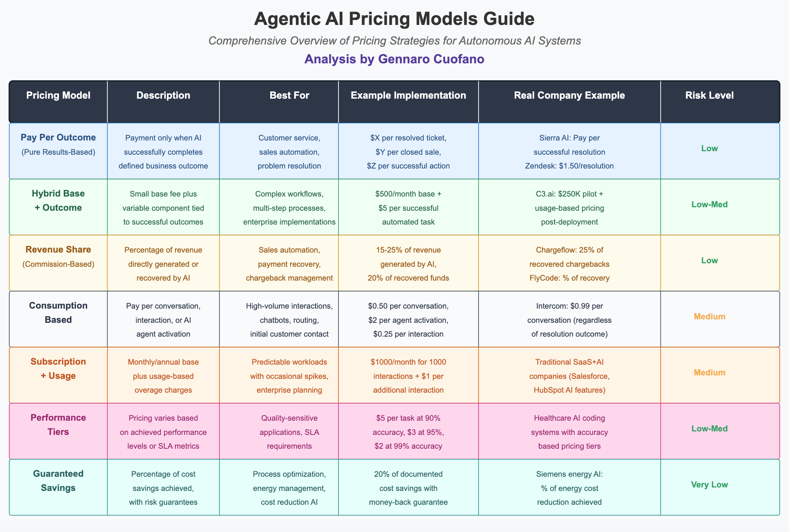Image resolution: width=789 pixels, height=532 pixels.
Task: Click the 'Performance Tiers' row label
Action: [x=58, y=425]
